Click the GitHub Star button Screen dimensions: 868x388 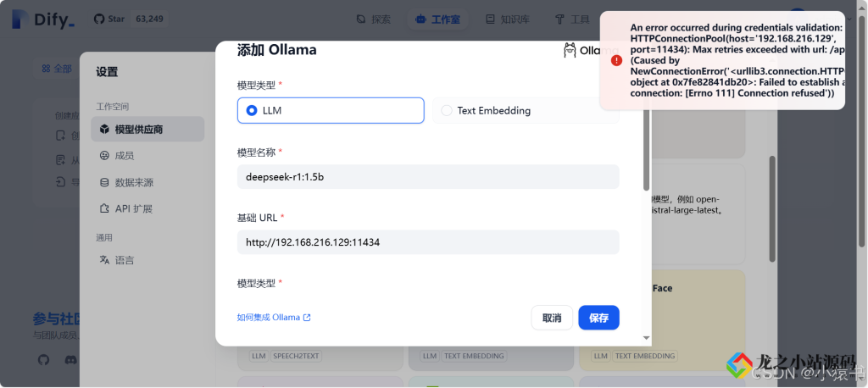pos(109,19)
